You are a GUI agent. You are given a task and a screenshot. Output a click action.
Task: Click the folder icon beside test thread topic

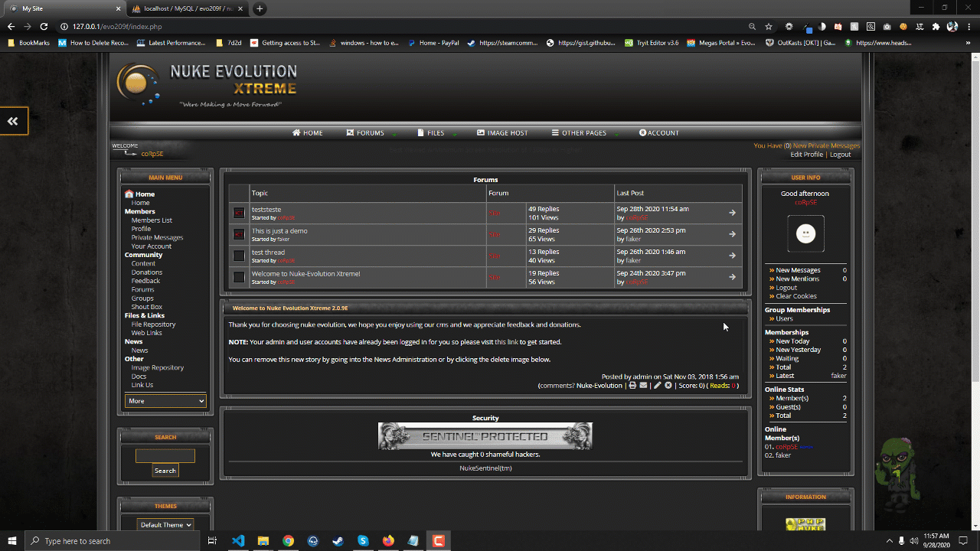coord(239,256)
